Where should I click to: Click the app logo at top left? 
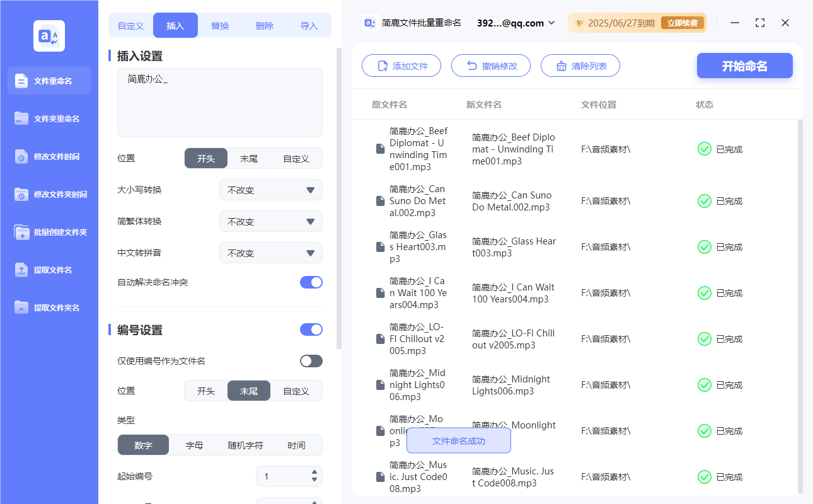[49, 35]
